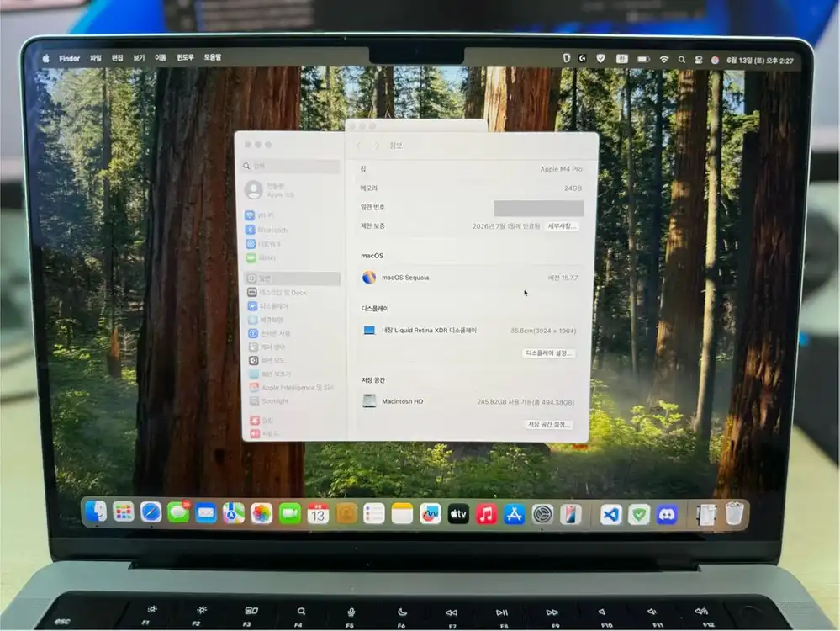
Task: Open Discord from the Dock
Action: click(667, 515)
